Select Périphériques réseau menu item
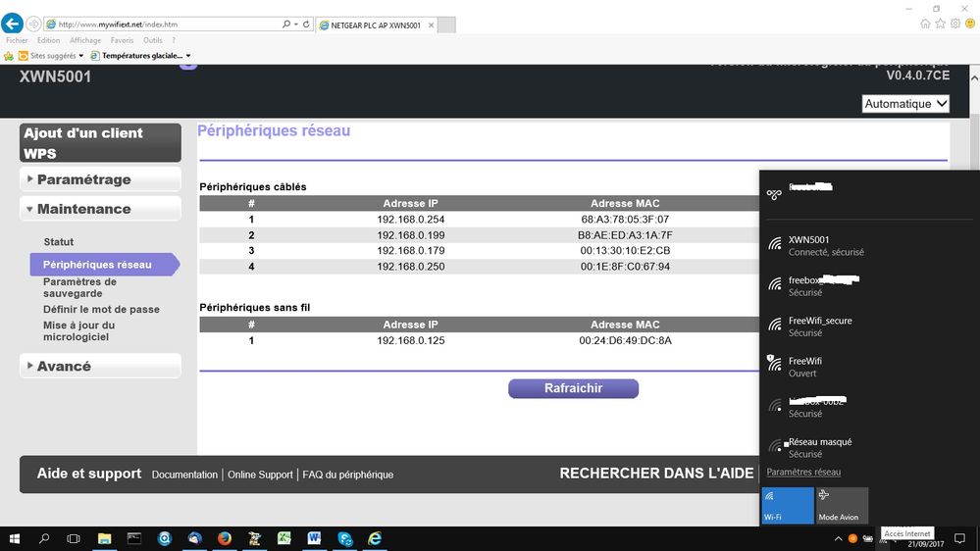 click(104, 265)
